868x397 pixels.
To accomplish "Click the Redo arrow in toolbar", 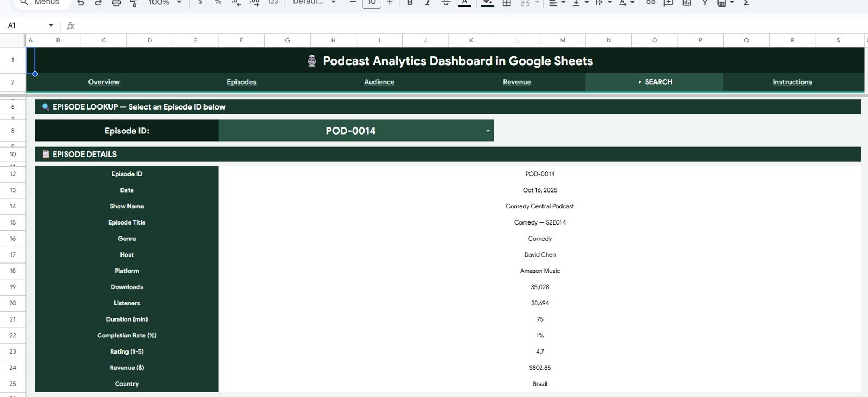I will 98,3.
